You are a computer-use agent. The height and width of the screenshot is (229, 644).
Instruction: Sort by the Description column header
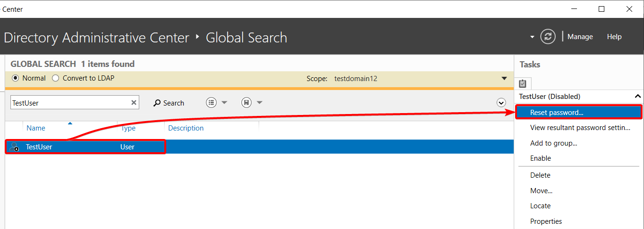(186, 128)
